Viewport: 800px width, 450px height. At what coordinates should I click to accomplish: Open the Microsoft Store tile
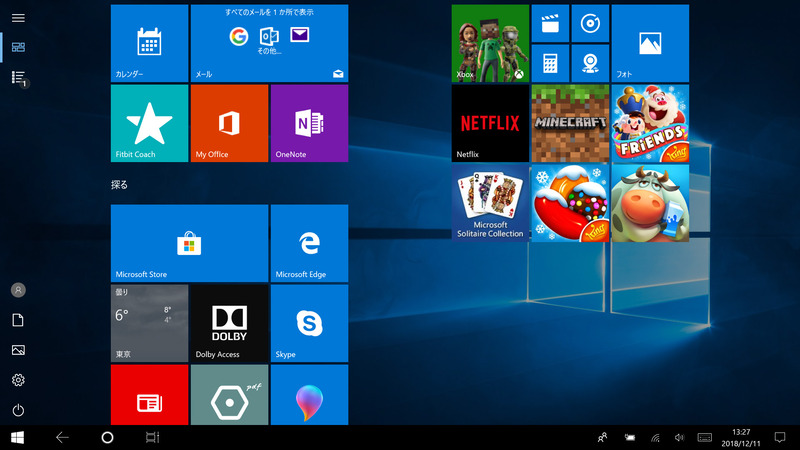pyautogui.click(x=189, y=243)
